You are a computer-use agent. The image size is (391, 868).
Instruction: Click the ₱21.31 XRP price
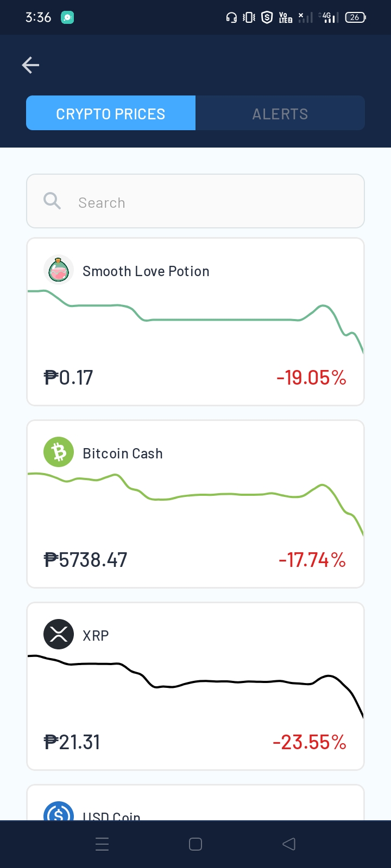tap(72, 742)
